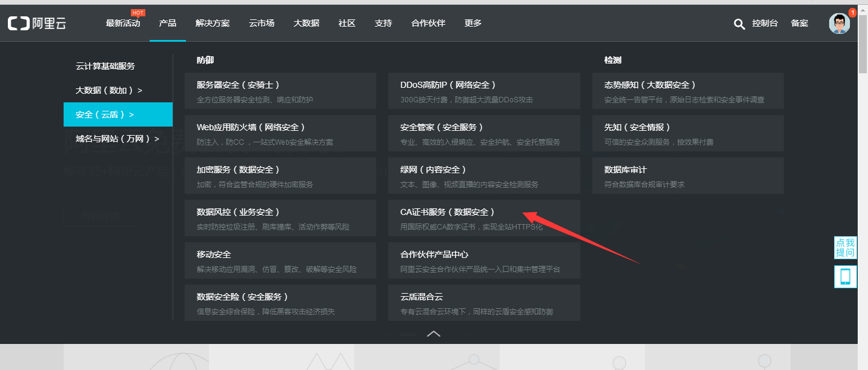Collapse the product menu with up chevron
868x370 pixels.
(434, 333)
